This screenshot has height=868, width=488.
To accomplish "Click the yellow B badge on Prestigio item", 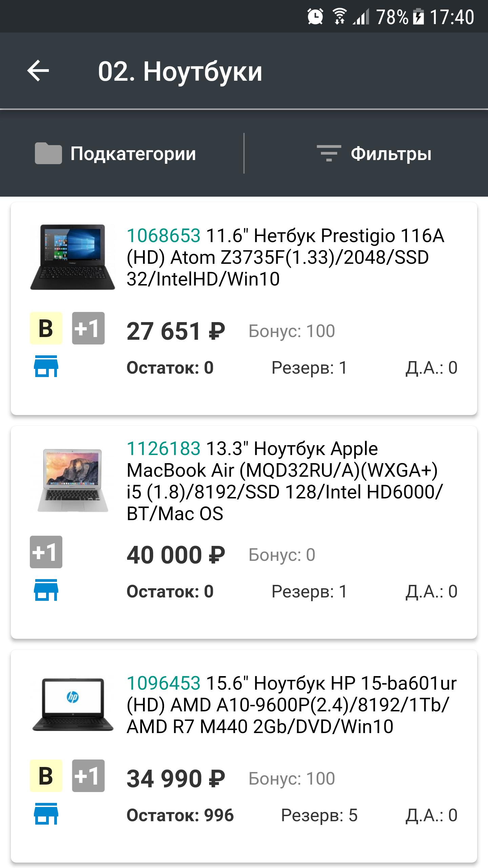I will tap(46, 328).
